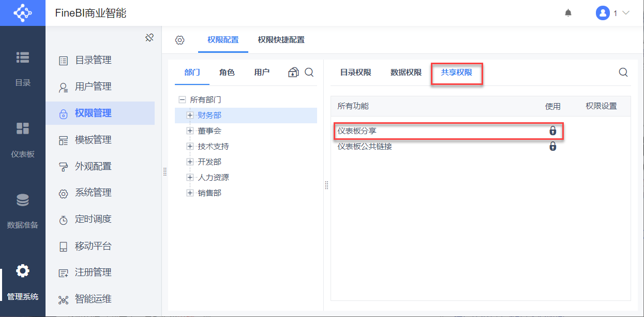Select 技术支持 in the department tree
Image resolution: width=644 pixels, height=317 pixels.
click(213, 147)
